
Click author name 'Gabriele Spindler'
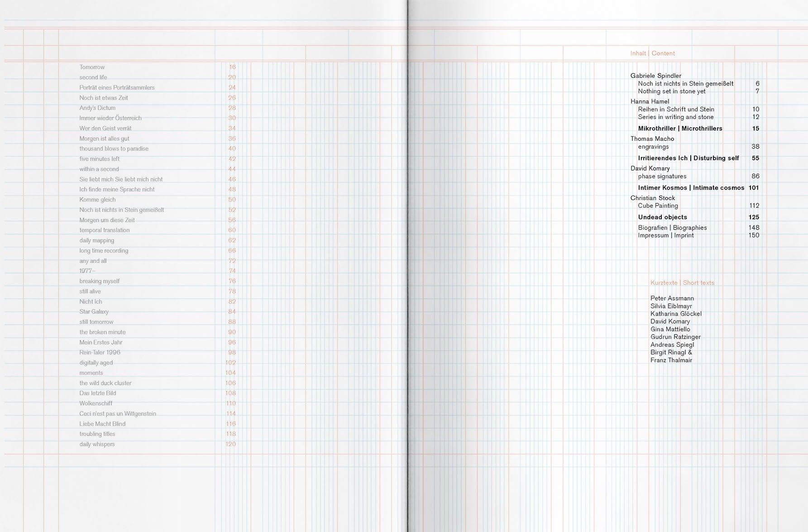655,76
